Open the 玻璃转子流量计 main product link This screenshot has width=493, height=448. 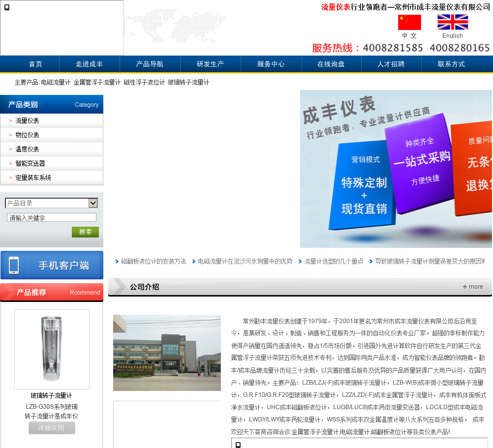(188, 82)
